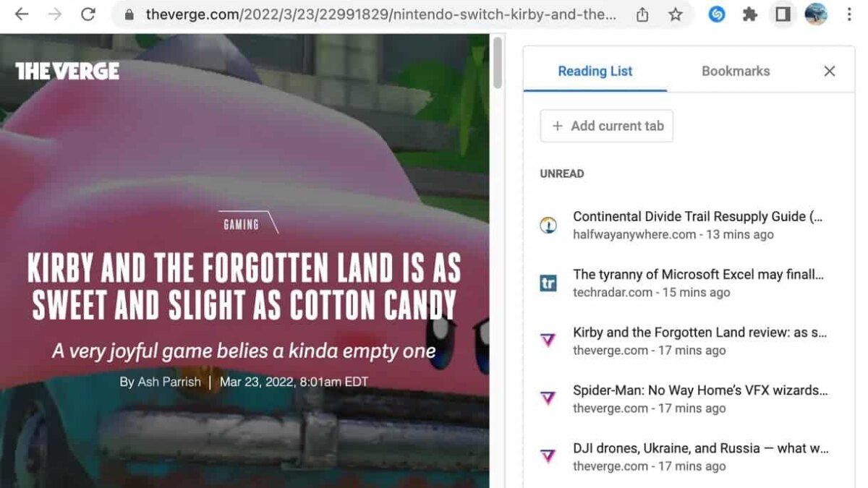Open the Spider-Man VFX wizards article
This screenshot has height=488, width=868.
click(x=698, y=390)
